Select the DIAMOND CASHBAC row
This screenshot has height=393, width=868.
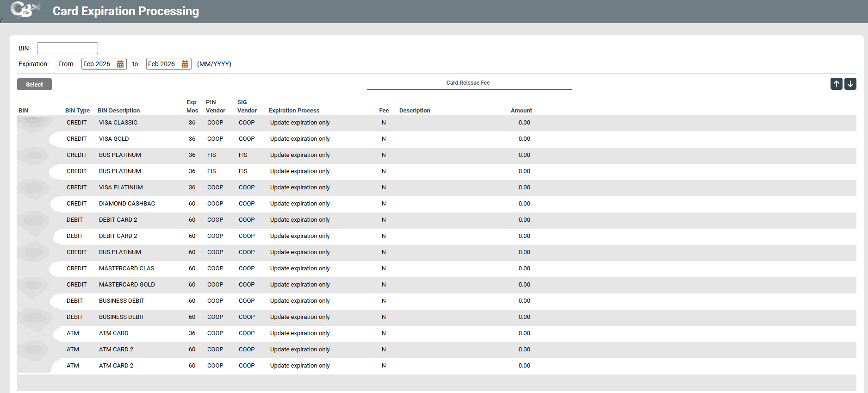127,204
